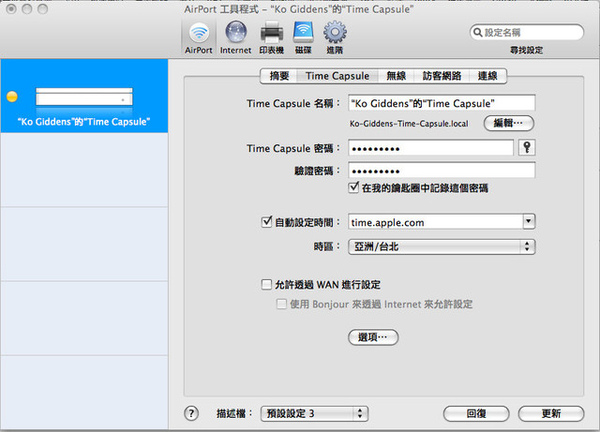Click the window close button
The image size is (600, 432).
[11, 9]
